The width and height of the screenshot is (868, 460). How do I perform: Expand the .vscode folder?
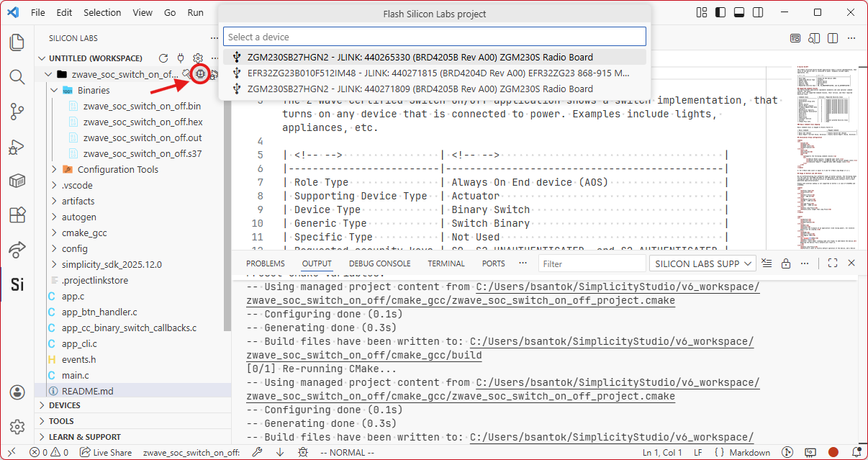[x=55, y=185]
